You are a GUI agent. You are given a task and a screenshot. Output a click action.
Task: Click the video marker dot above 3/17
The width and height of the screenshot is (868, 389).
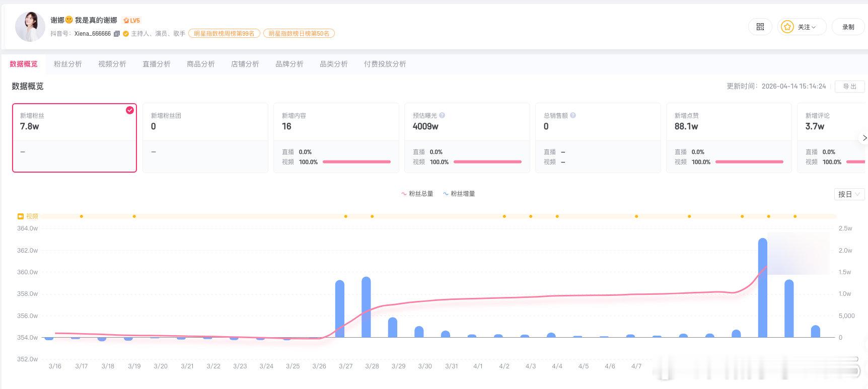coord(82,216)
